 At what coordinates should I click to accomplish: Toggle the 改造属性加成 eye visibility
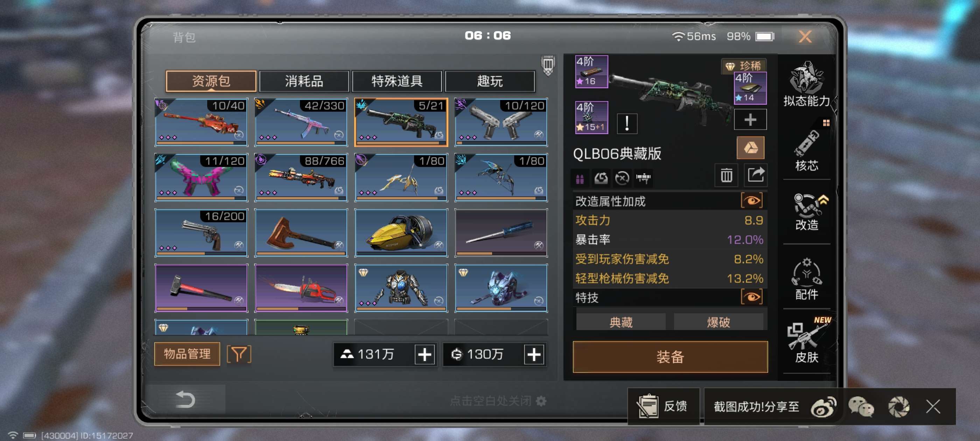click(752, 201)
